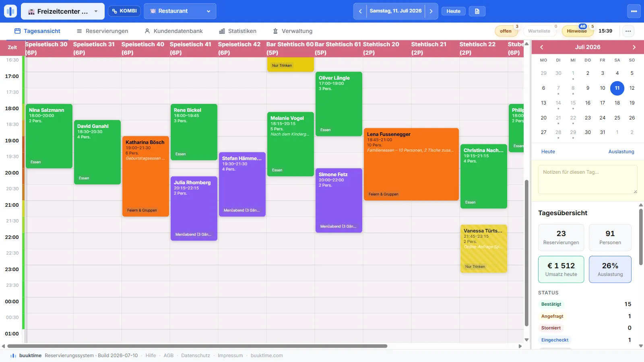Open the more options button near the clock

(628, 31)
